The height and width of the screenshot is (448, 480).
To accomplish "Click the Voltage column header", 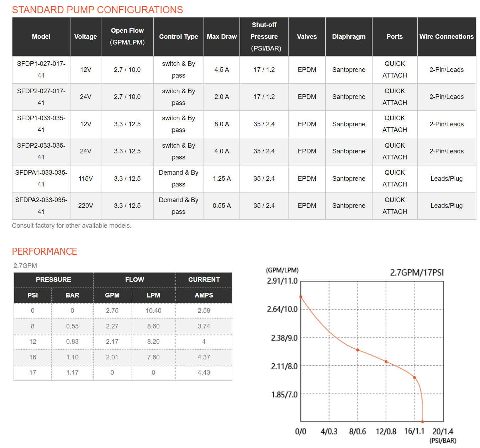I will pos(85,37).
